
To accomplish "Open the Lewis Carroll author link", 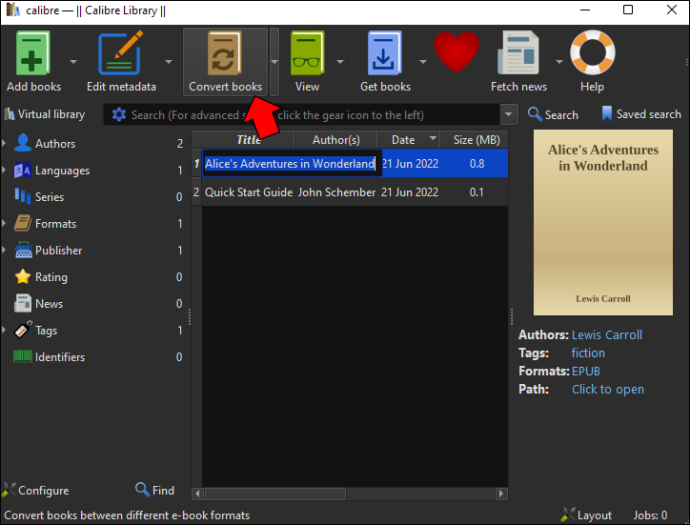I will coord(607,334).
